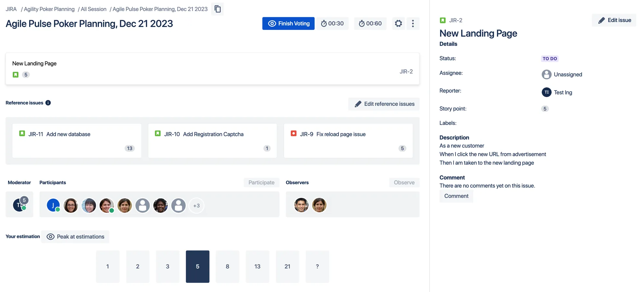644x292 pixels.
Task: Click story icon on New Landing Page card
Action: pos(16,75)
